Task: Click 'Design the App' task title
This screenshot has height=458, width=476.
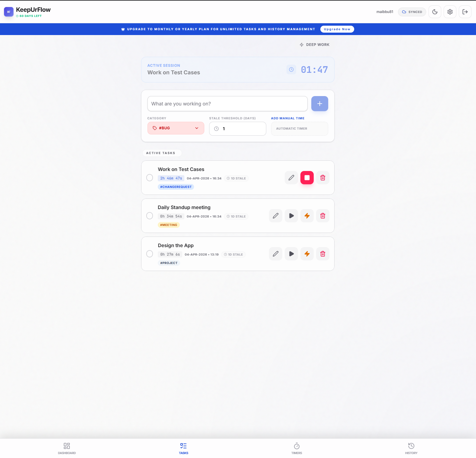Action: tap(176, 246)
